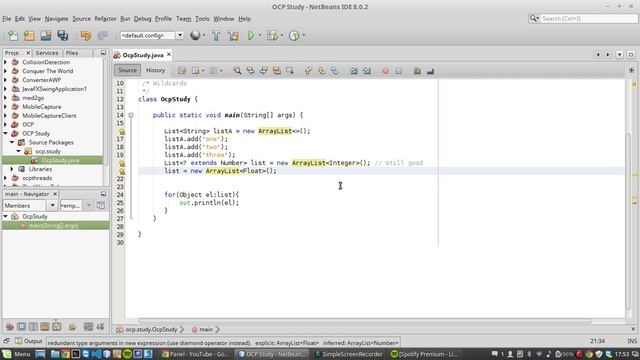Screen dimensions: 640x360
Task: Click the New Project toolbar icon
Action: (x=29, y=36)
